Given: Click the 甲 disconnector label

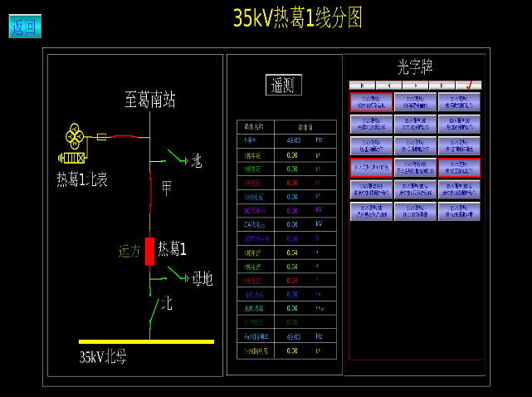Looking at the screenshot, I should (167, 189).
